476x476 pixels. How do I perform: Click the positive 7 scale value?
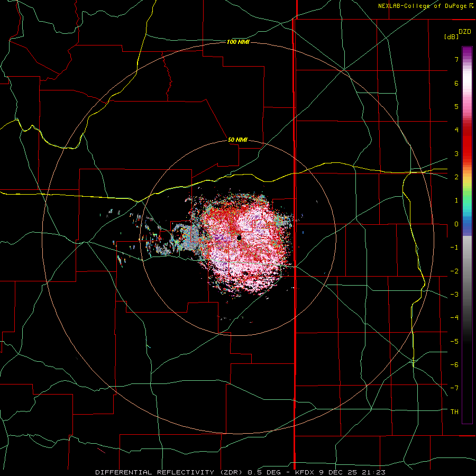coord(456,59)
